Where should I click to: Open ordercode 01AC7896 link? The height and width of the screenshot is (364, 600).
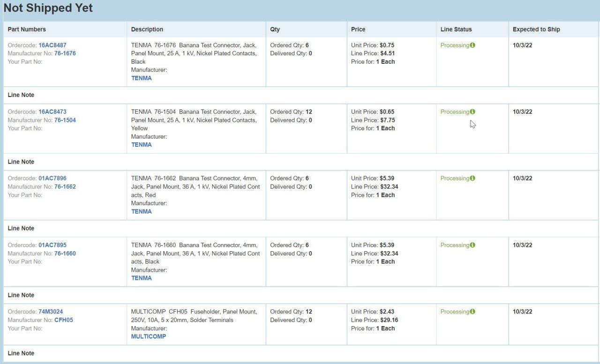[52, 178]
